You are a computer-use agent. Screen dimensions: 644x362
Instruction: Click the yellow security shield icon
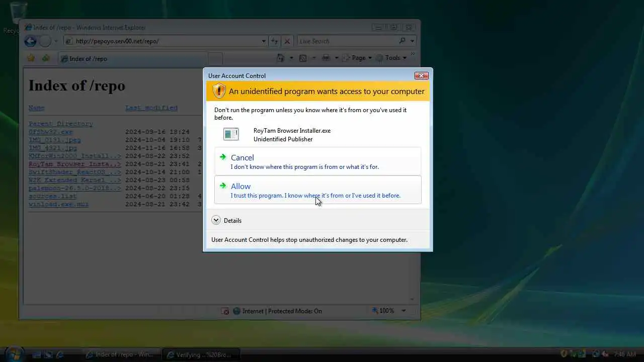pos(219,91)
